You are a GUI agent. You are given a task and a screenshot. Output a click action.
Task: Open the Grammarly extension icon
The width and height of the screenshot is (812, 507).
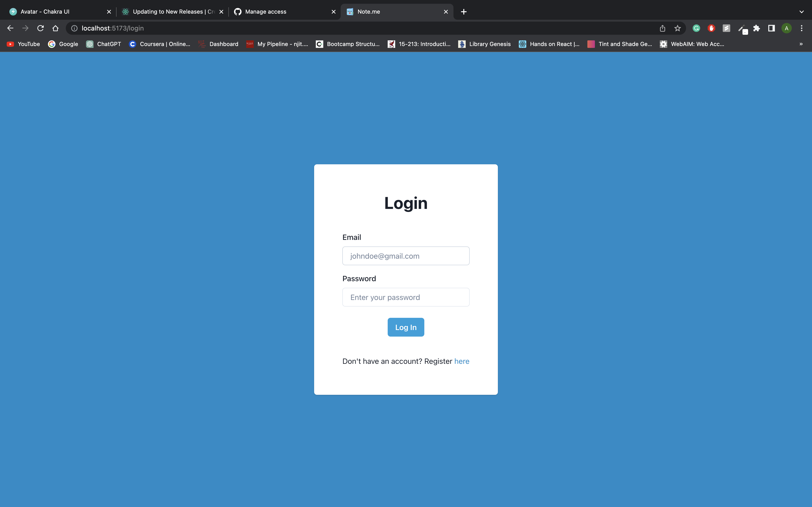tap(696, 28)
